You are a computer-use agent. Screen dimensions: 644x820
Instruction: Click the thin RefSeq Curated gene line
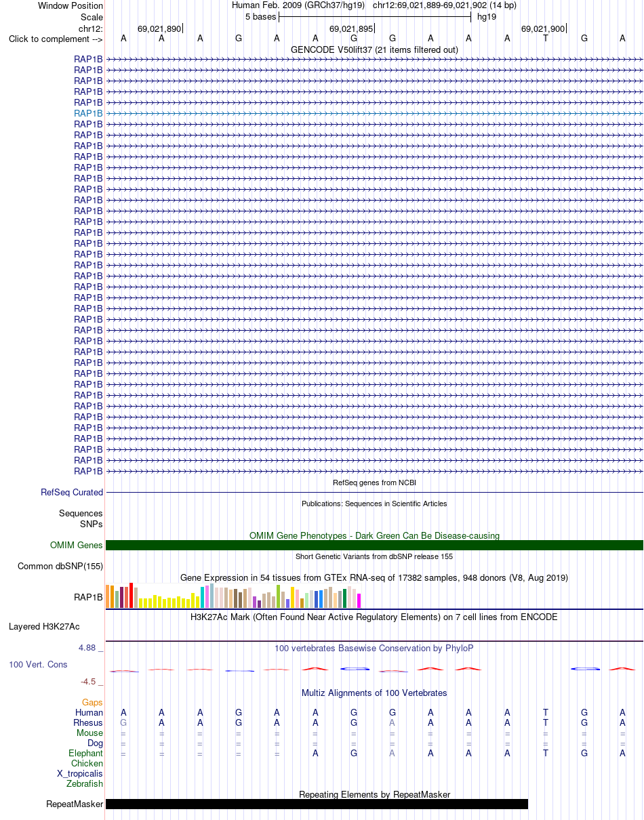click(374, 493)
